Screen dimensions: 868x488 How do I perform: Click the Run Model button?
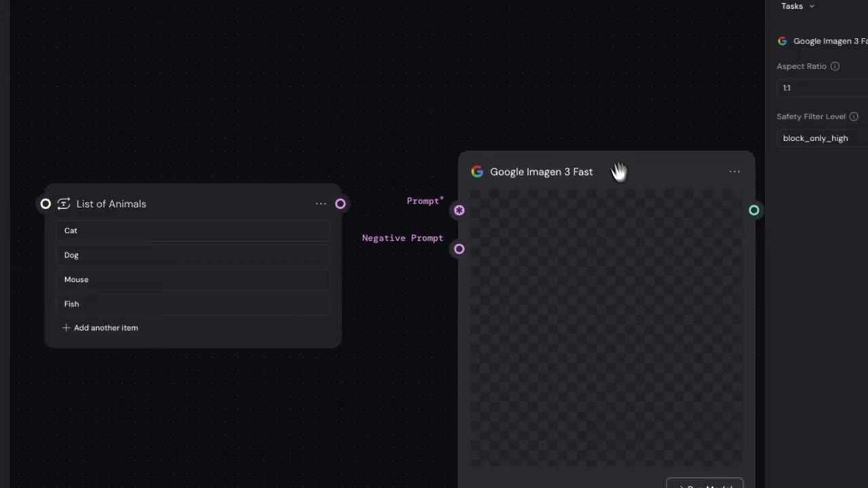point(705,484)
